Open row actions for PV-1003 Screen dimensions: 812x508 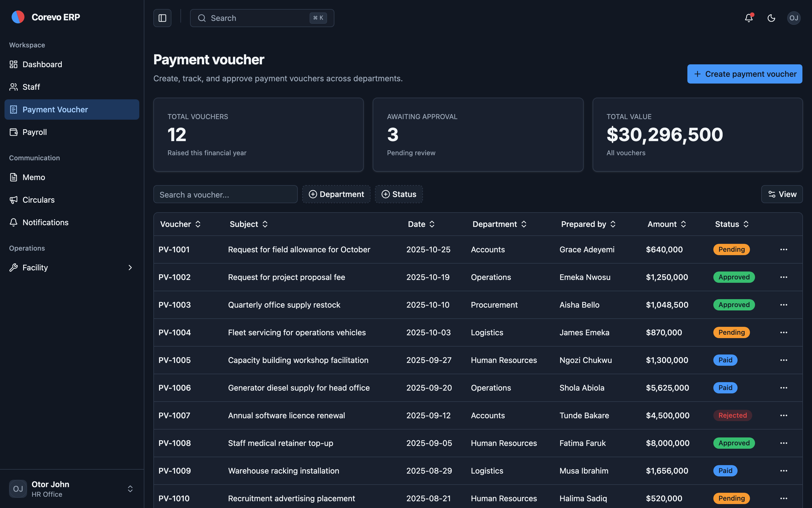pos(784,305)
